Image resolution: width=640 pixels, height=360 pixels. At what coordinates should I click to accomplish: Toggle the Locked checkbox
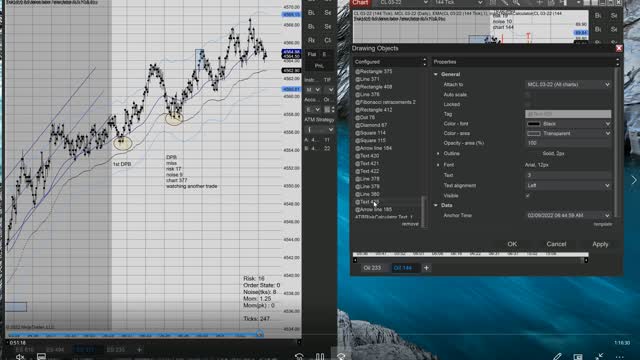pyautogui.click(x=527, y=104)
